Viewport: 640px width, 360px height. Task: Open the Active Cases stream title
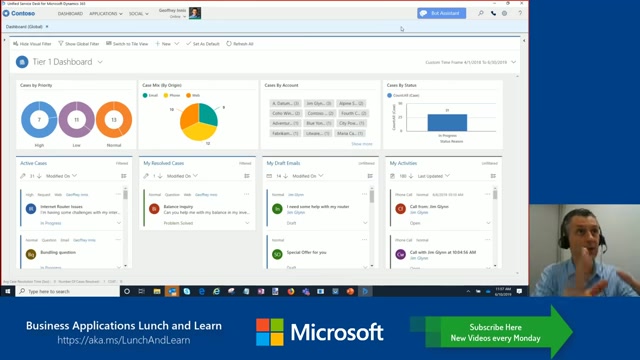pos(33,163)
